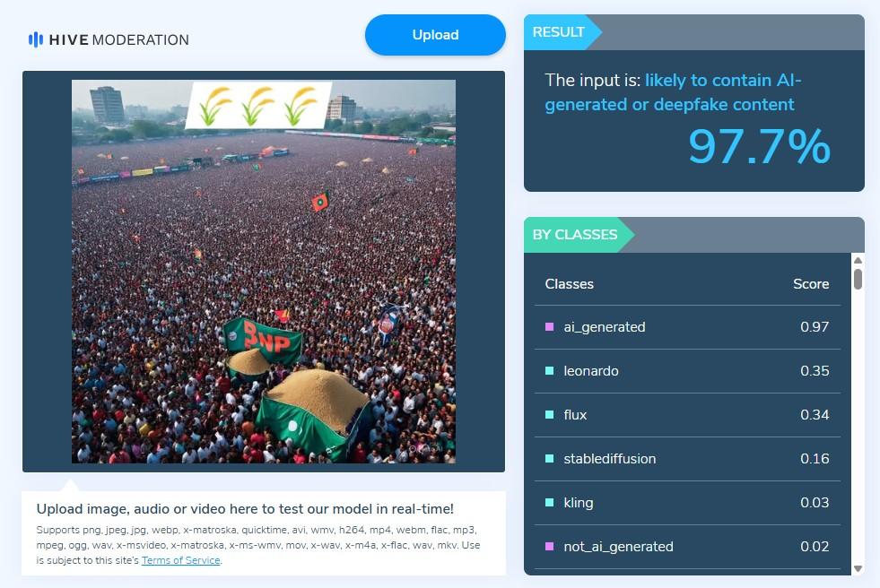Click the 97.7% result score
This screenshot has width=880, height=588.
tap(759, 147)
